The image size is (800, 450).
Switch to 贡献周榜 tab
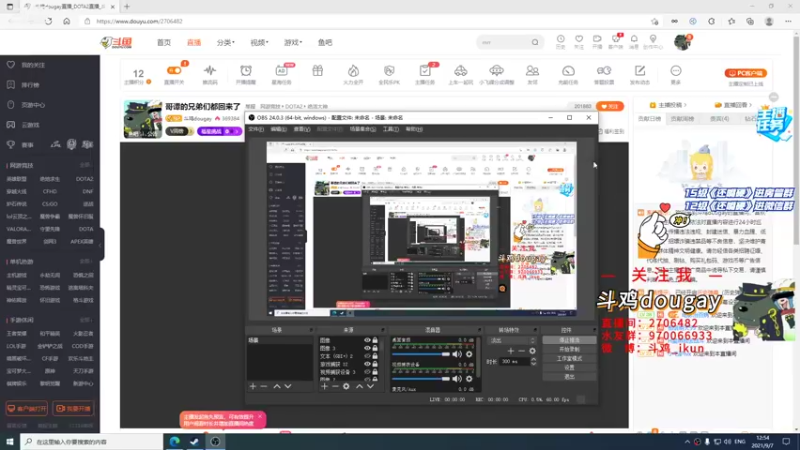coord(682,119)
